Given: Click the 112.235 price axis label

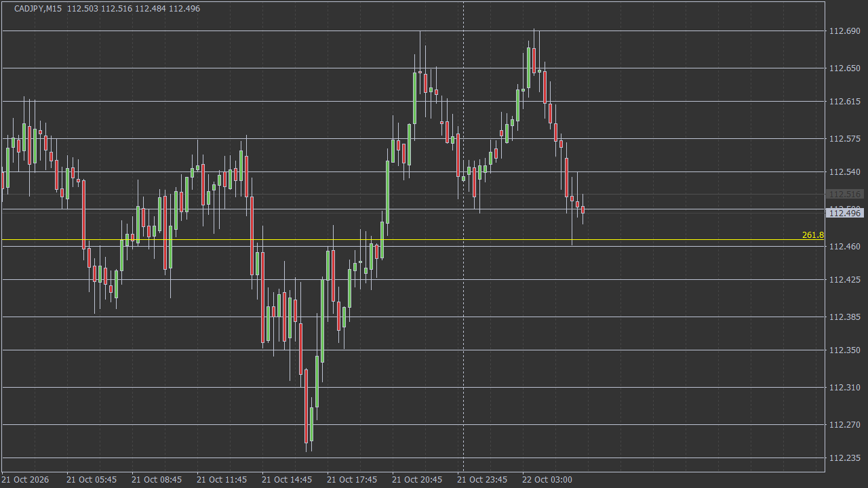Looking at the screenshot, I should [845, 458].
